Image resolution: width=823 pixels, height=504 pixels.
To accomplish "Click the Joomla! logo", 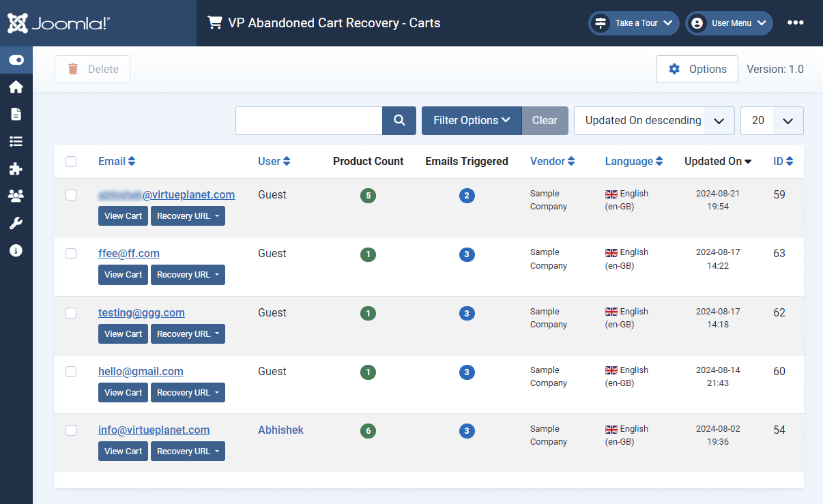I will tap(59, 23).
